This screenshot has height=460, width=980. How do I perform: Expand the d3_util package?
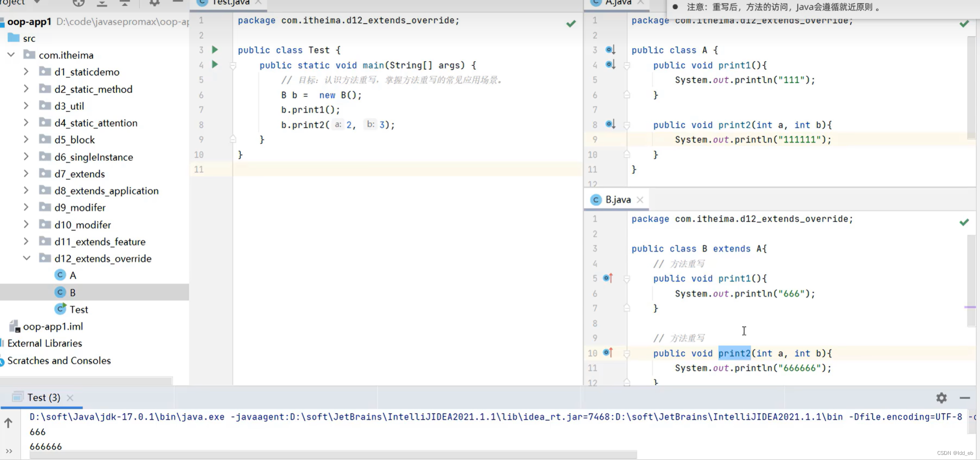[x=26, y=106]
